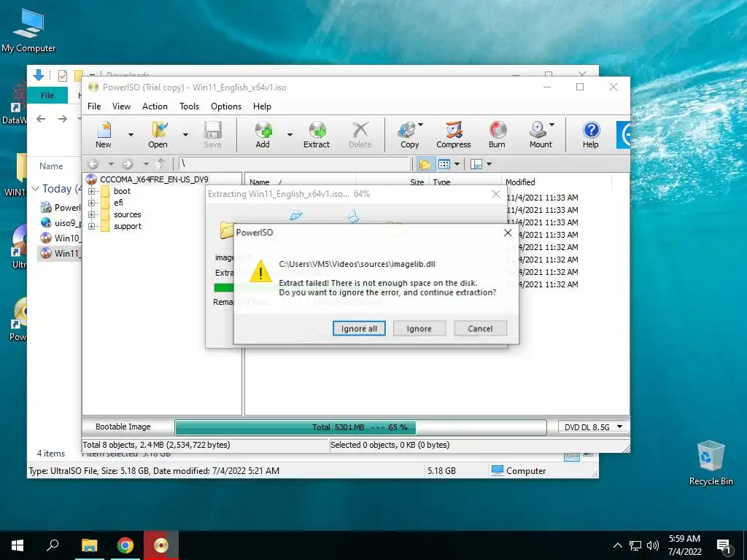Click the PowerISO taskbar icon
Viewport: 747px width, 560px height.
coord(161,545)
